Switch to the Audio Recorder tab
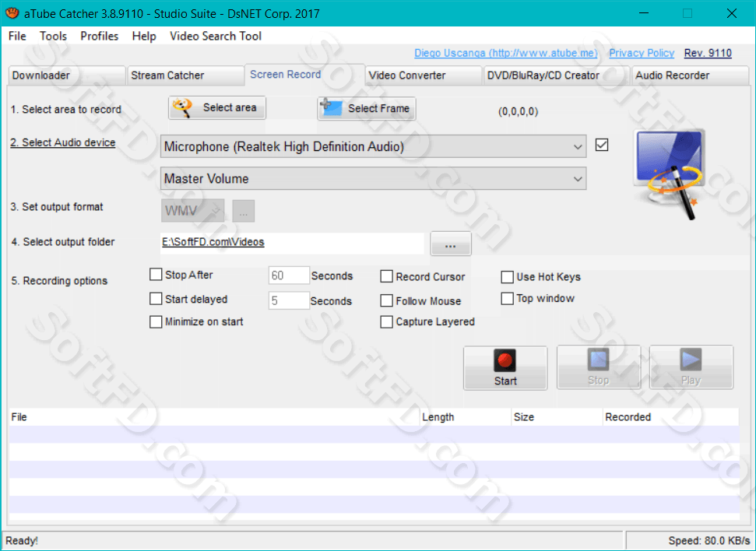 [x=690, y=75]
